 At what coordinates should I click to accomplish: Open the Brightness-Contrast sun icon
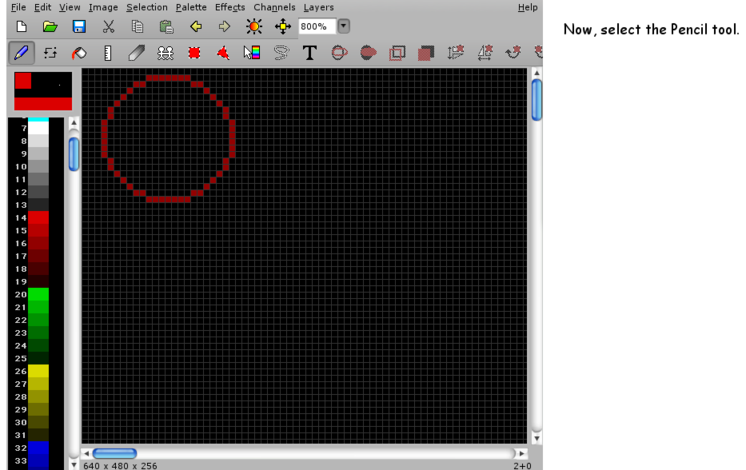pos(254,26)
